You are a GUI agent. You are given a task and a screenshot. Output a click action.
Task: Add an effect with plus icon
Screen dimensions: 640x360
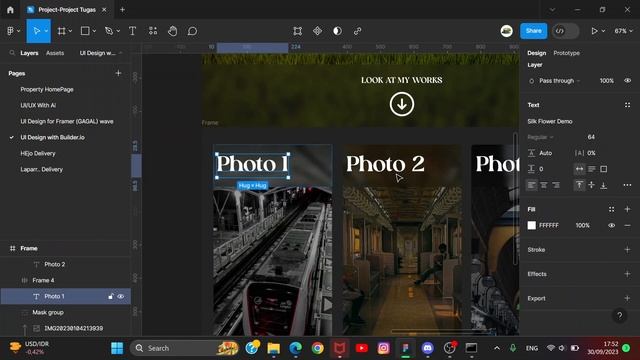point(627,274)
